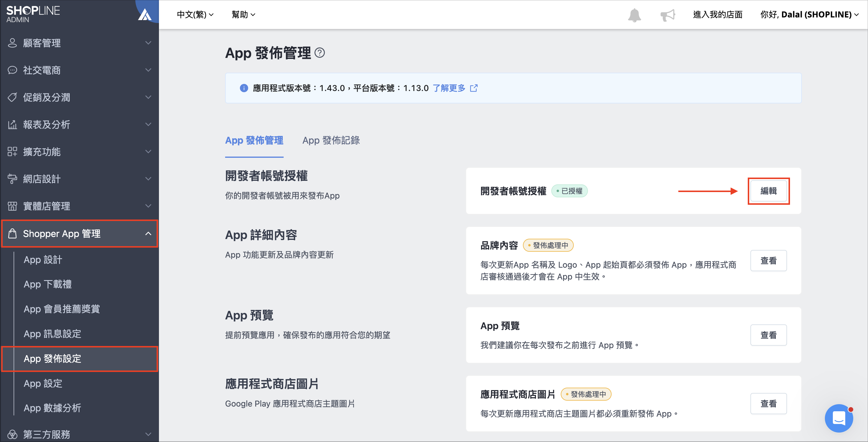Click the 擴充功能 grid icon
This screenshot has height=442, width=868.
coord(12,152)
